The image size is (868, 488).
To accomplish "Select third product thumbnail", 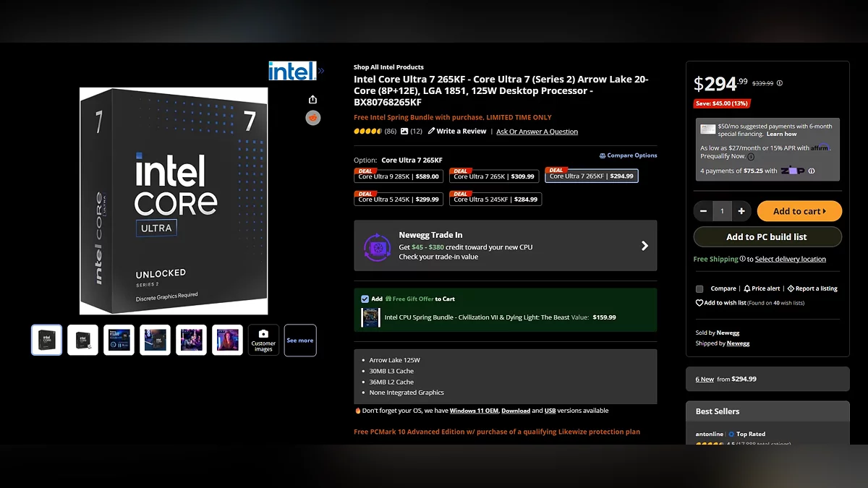I will coord(119,340).
